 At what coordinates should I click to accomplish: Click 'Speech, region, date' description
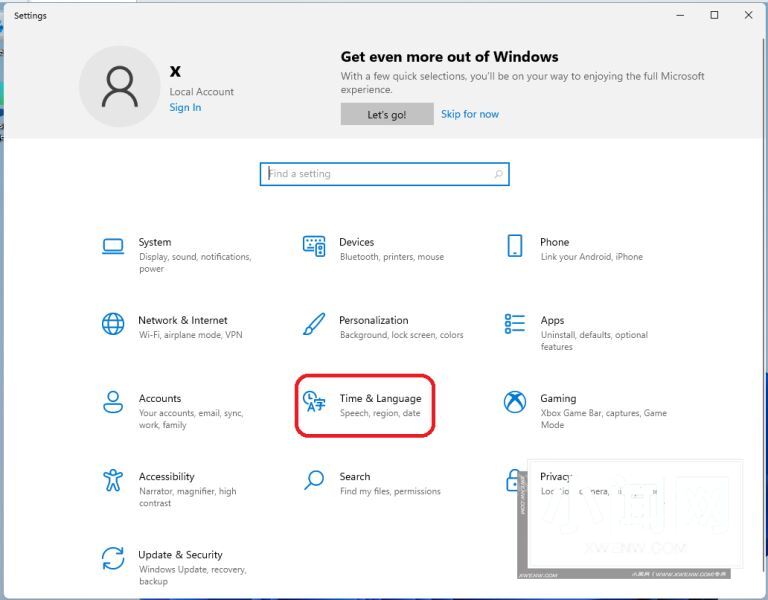pyautogui.click(x=380, y=413)
